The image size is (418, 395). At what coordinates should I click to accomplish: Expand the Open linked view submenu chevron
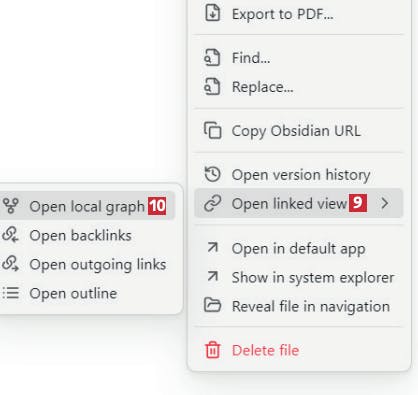tap(385, 203)
